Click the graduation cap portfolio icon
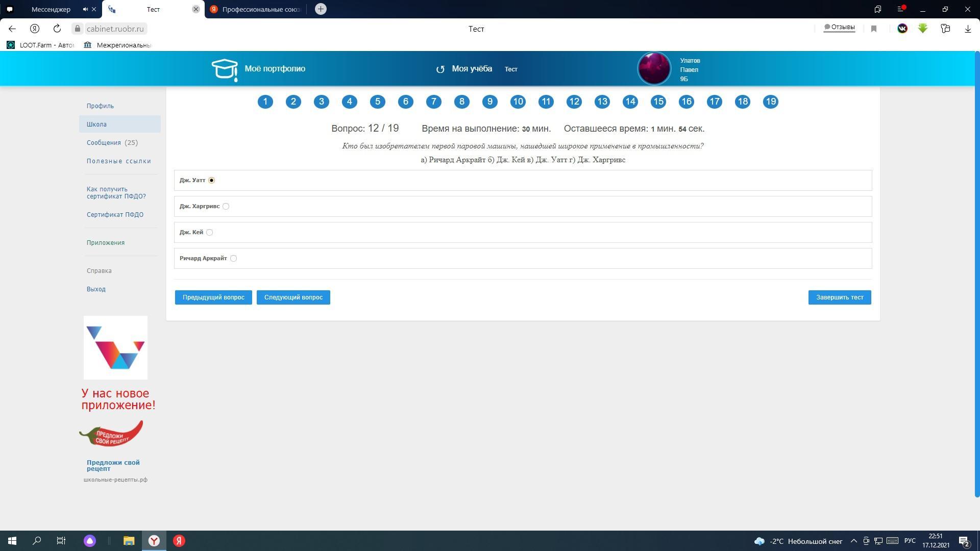The width and height of the screenshot is (980, 551). [225, 69]
